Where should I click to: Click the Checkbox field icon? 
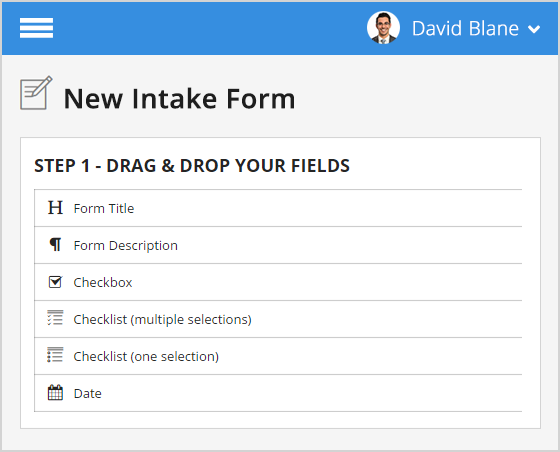55,282
